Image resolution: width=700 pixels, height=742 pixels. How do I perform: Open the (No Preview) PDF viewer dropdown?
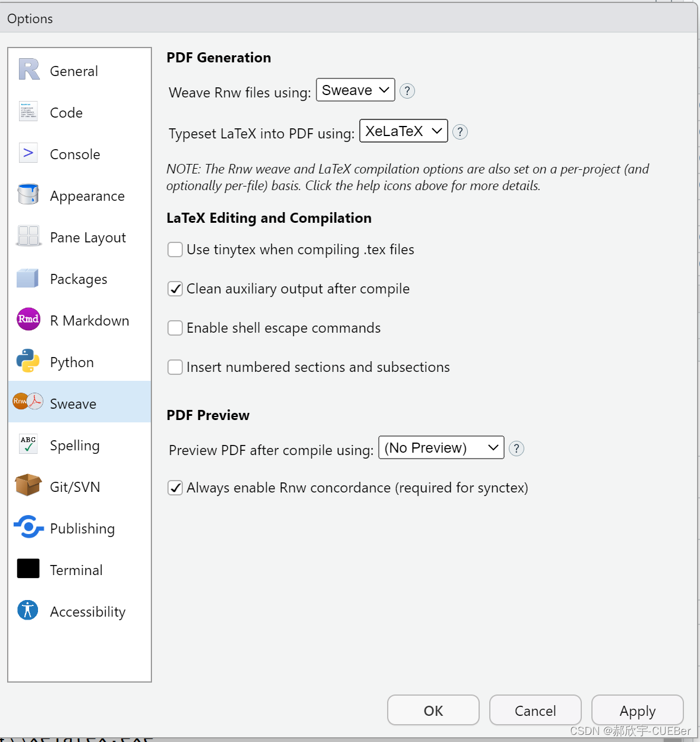[x=441, y=447]
